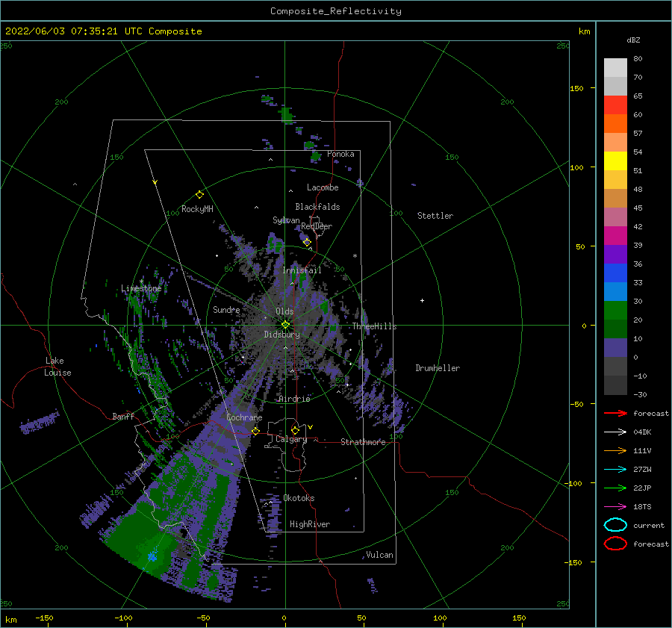Click the current legend label

(649, 526)
